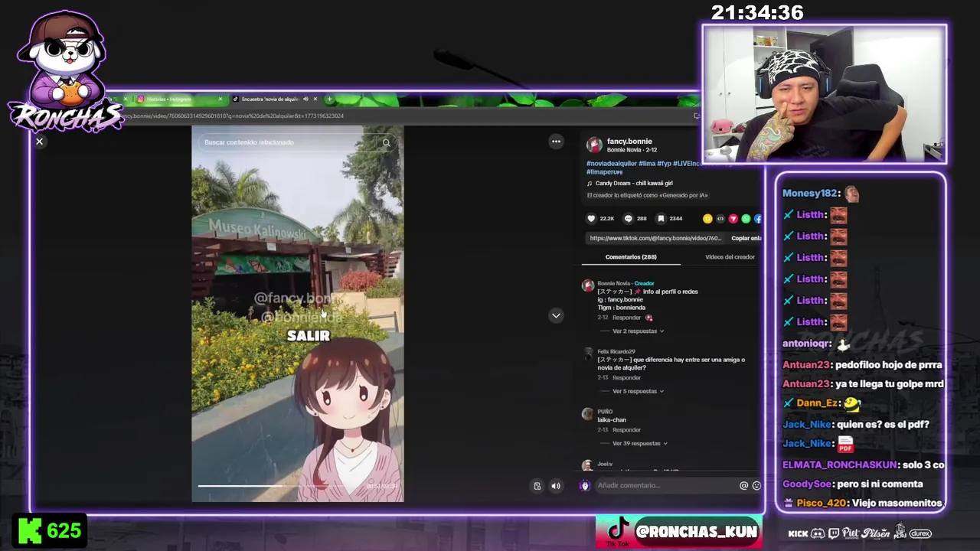Expand Ver 2 respuestas
The image size is (980, 551).
(638, 331)
